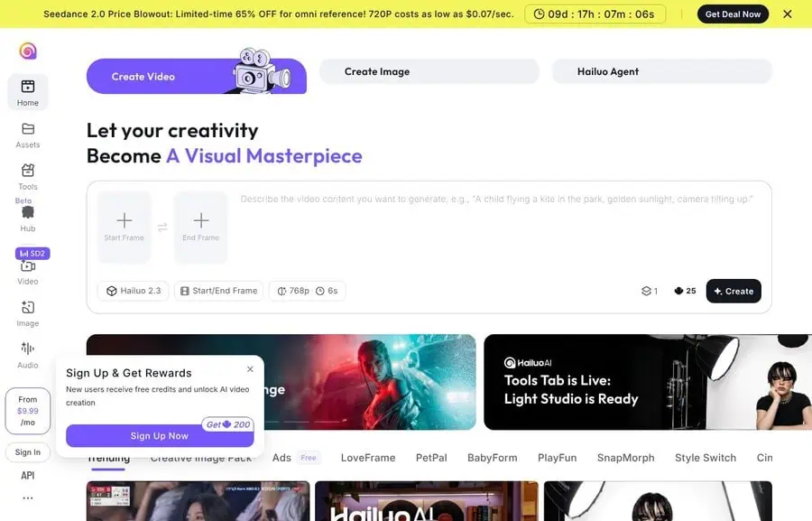
Task: Open the 768p 6s resolution settings
Action: (307, 291)
